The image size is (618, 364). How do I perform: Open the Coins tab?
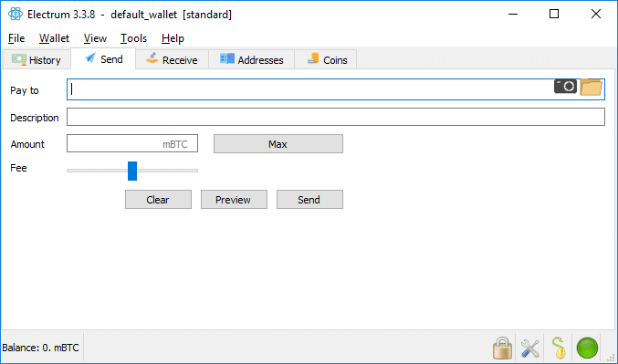tap(326, 60)
